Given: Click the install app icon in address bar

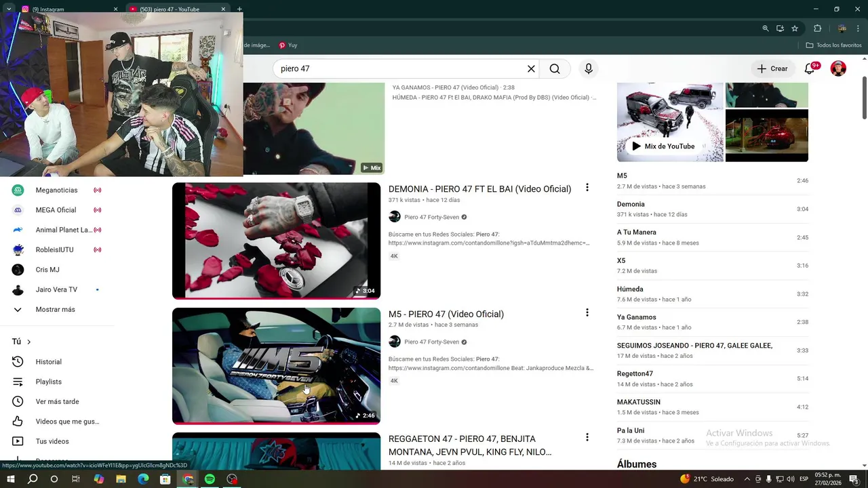Looking at the screenshot, I should 780,28.
